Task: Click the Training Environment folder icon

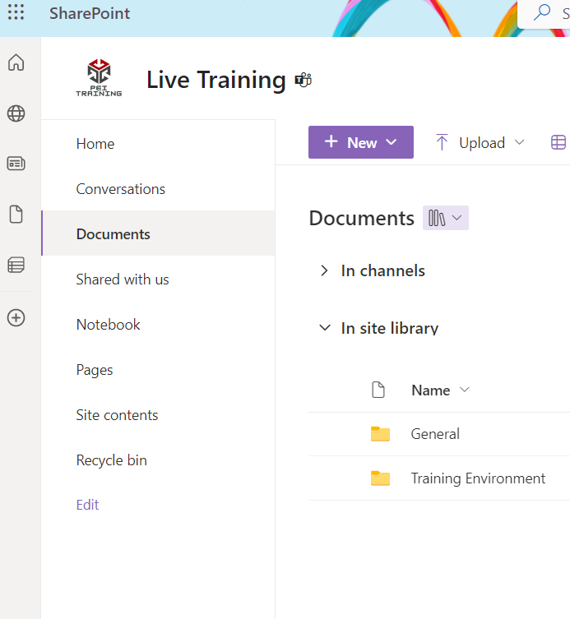Action: coord(380,478)
